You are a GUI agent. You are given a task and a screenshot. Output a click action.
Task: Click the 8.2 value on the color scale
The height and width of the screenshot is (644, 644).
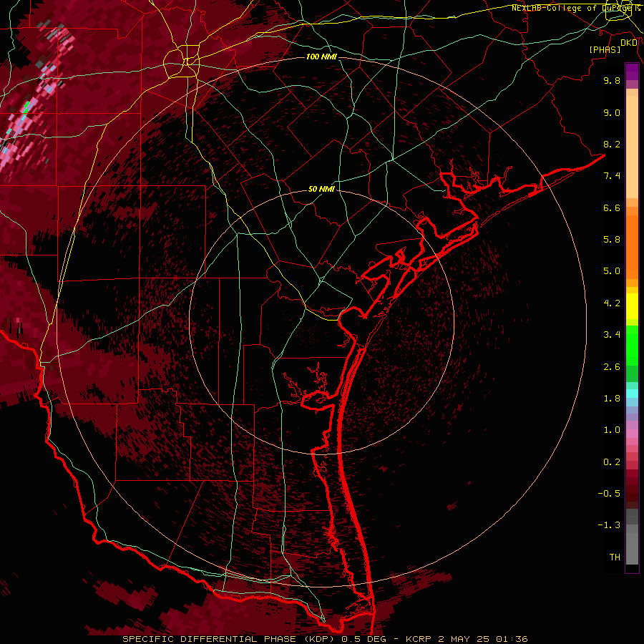tap(612, 144)
